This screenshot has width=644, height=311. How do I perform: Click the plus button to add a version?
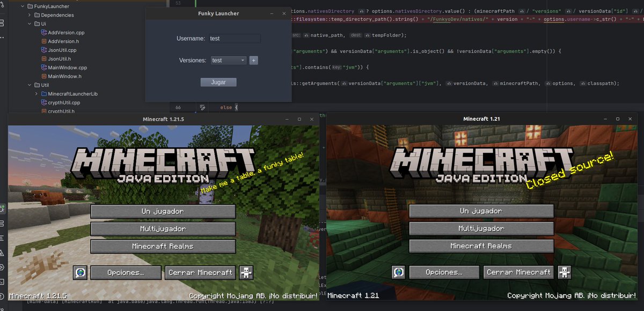[x=254, y=61]
